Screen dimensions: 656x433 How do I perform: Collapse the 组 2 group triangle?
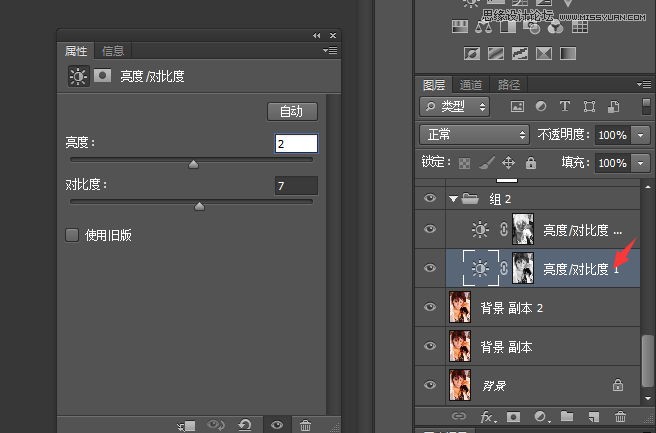[x=453, y=199]
